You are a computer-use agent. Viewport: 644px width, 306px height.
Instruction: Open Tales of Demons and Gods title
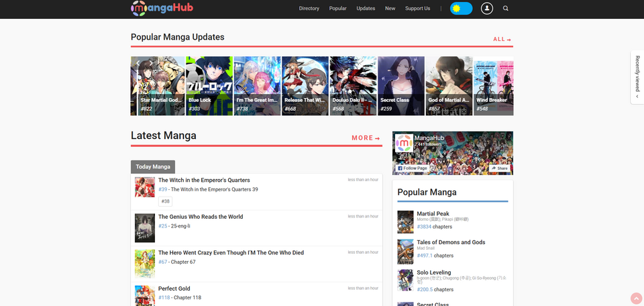451,242
